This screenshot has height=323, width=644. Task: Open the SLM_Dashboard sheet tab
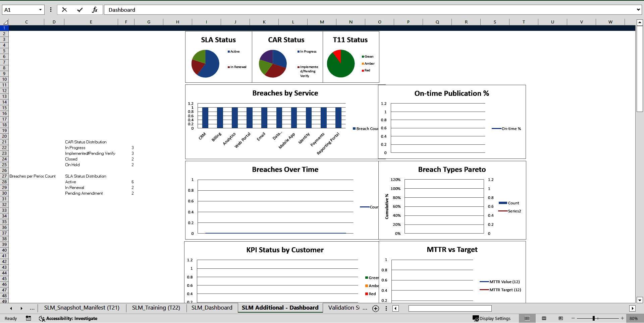(x=212, y=308)
